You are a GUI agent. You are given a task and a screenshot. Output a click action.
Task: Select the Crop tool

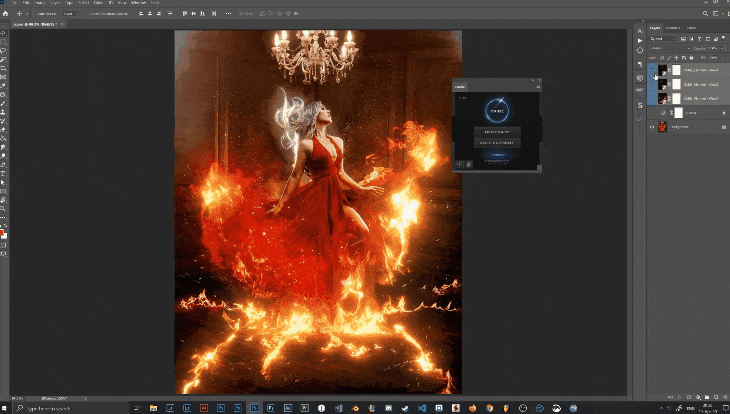3,68
